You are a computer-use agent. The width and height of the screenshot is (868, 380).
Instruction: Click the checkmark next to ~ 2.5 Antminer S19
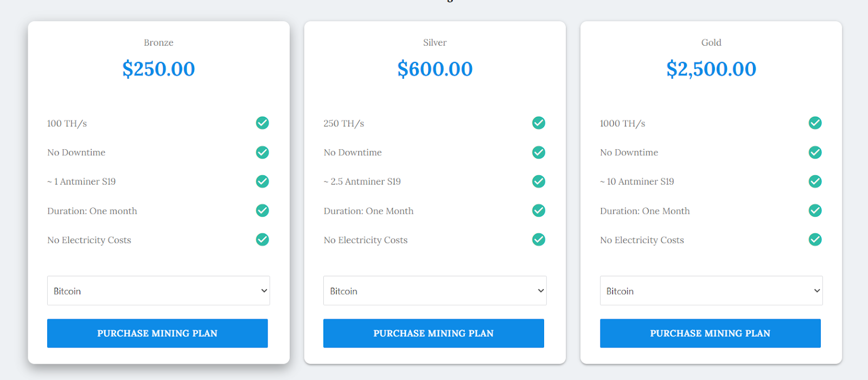pyautogui.click(x=539, y=181)
